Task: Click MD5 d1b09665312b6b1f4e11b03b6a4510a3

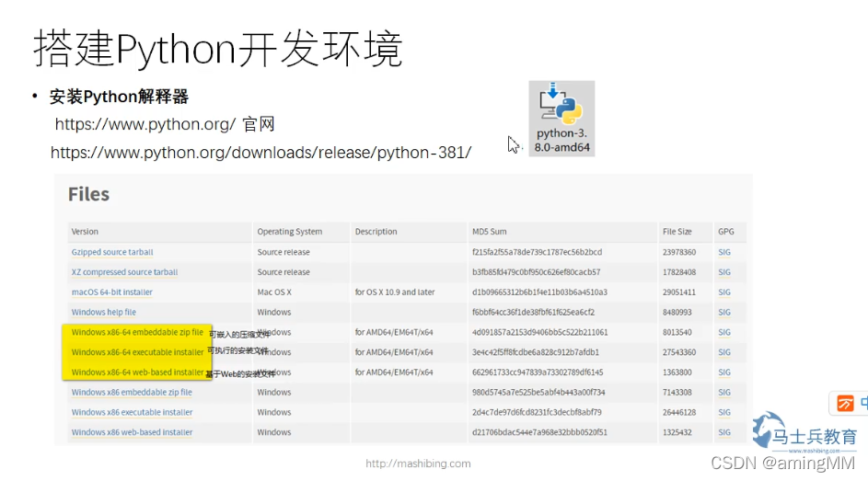Action: tap(539, 292)
